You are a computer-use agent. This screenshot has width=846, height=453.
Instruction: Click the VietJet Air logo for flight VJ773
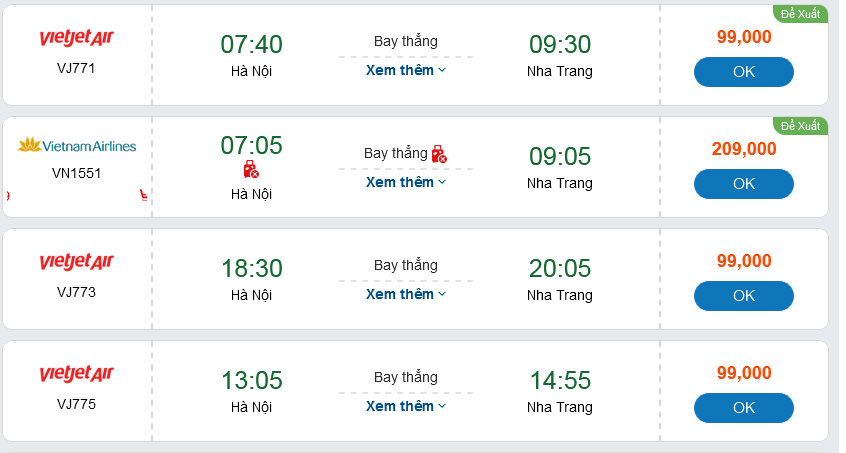77,262
